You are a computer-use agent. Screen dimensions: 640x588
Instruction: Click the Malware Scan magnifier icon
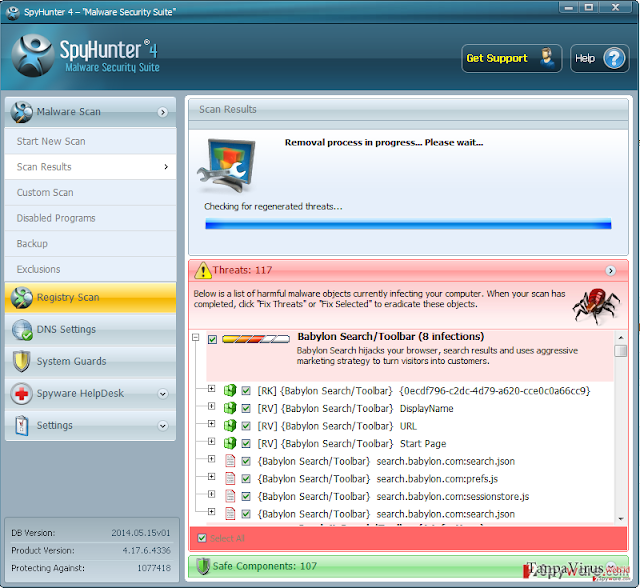pos(22,112)
